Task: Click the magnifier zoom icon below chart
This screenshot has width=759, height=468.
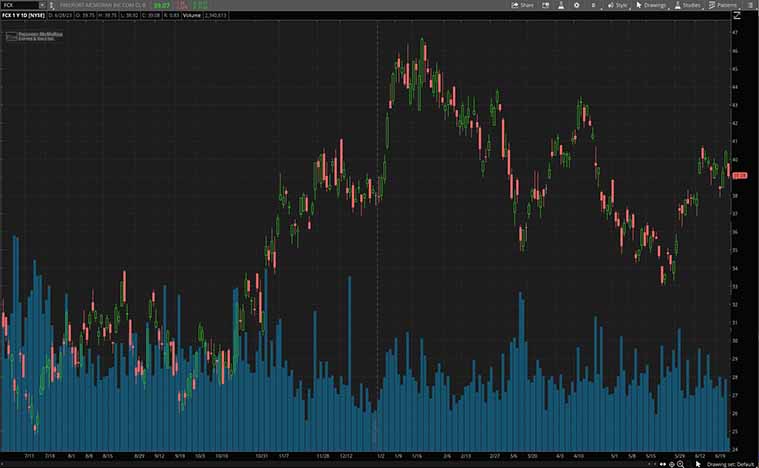Action: click(680, 464)
